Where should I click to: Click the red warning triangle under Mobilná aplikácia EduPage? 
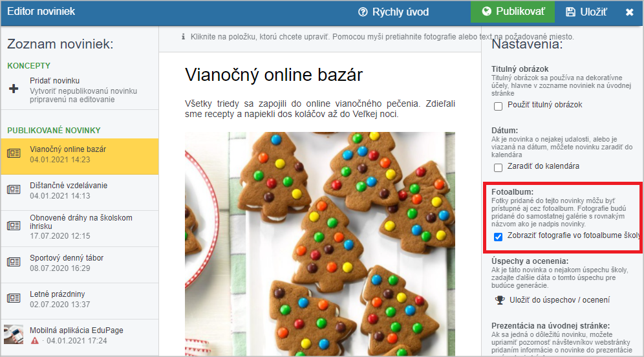click(35, 341)
